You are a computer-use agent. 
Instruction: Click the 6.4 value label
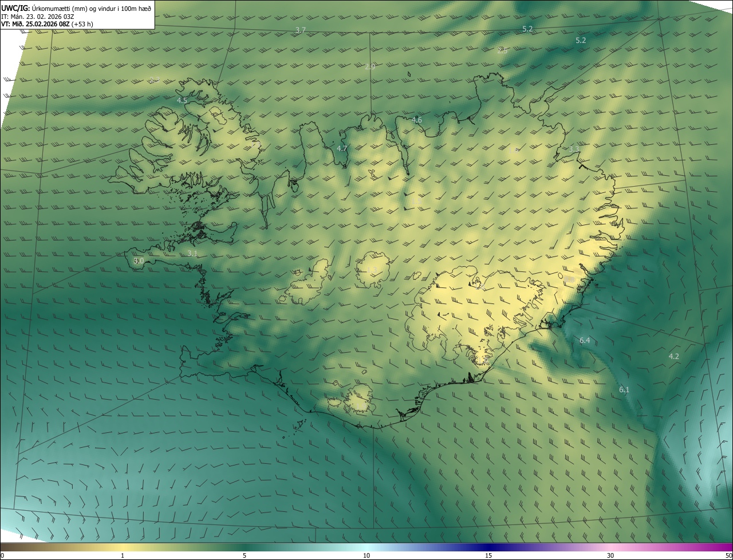[x=585, y=341]
